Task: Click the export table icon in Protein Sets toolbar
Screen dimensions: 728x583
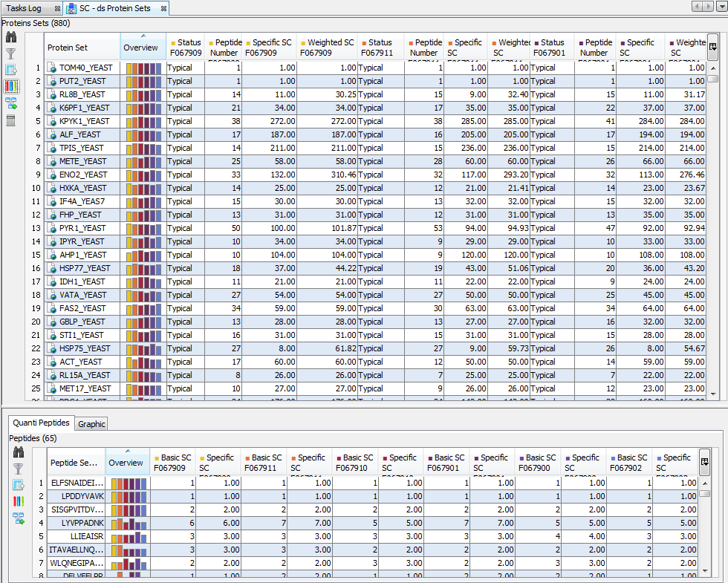Action: (x=11, y=70)
